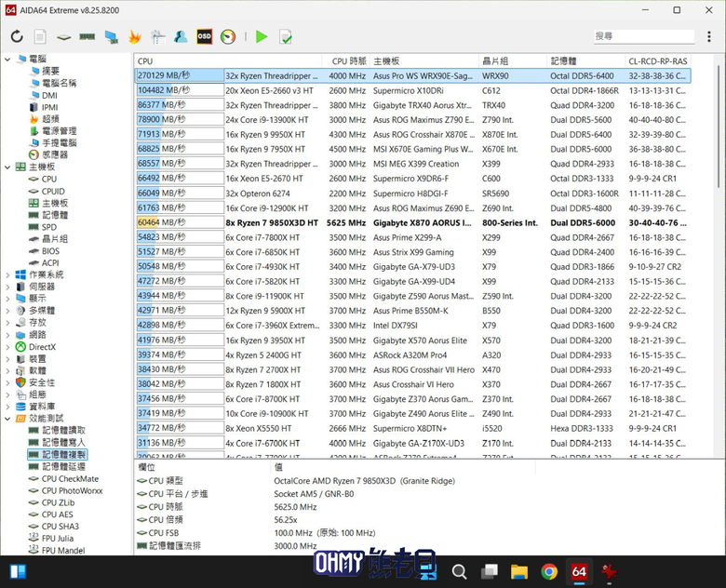This screenshot has height=588, width=726.
Task: Sort by 主機板 column header
Action: [x=424, y=61]
